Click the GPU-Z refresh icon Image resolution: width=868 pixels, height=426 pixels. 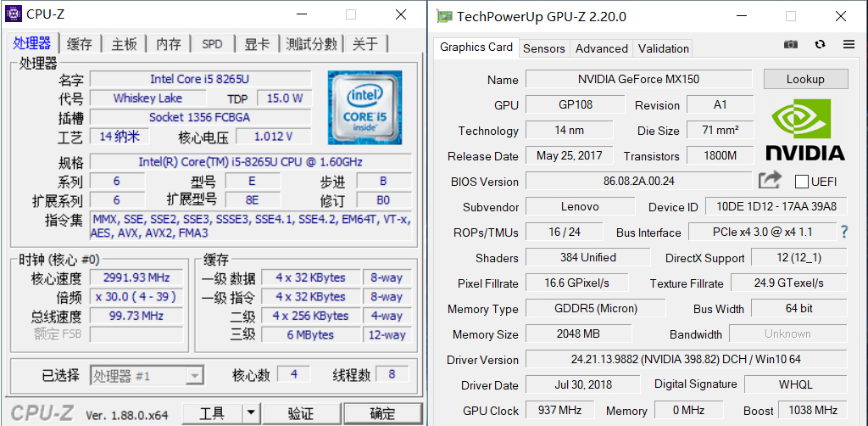[x=821, y=44]
